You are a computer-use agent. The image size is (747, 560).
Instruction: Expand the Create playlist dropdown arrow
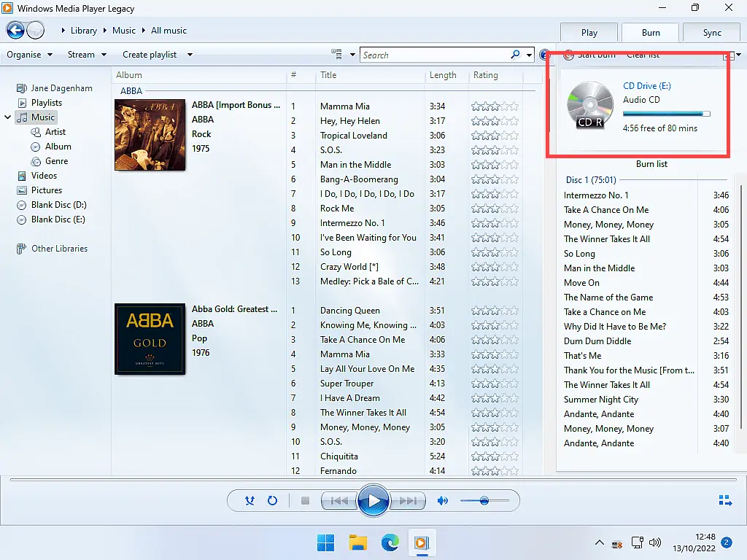(188, 54)
